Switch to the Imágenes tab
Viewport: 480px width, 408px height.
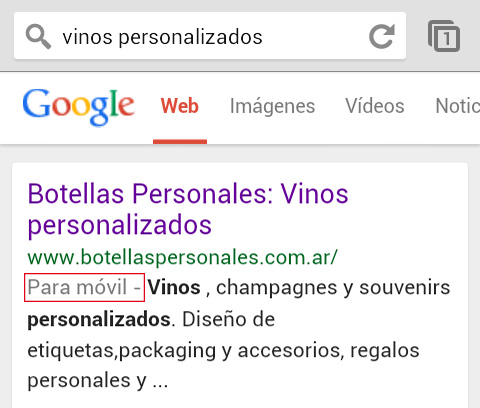tap(272, 106)
